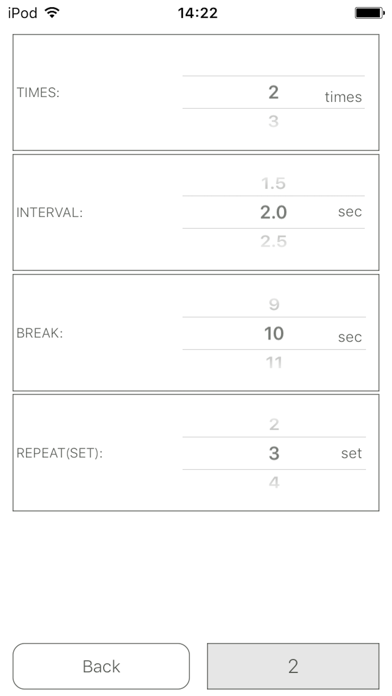
Task: Tap the battery icon in status bar
Action: tap(369, 13)
